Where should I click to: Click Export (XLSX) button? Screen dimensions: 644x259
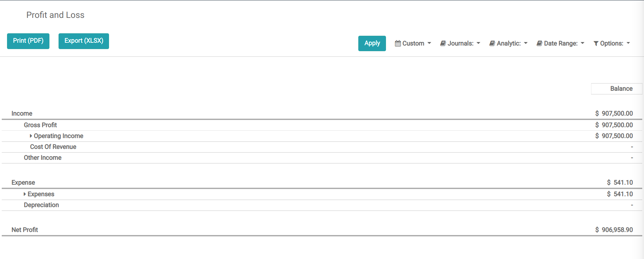coord(84,41)
